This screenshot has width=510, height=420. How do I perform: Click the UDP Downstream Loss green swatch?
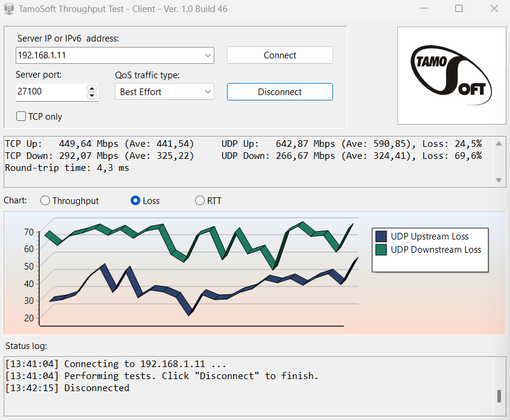pos(381,250)
